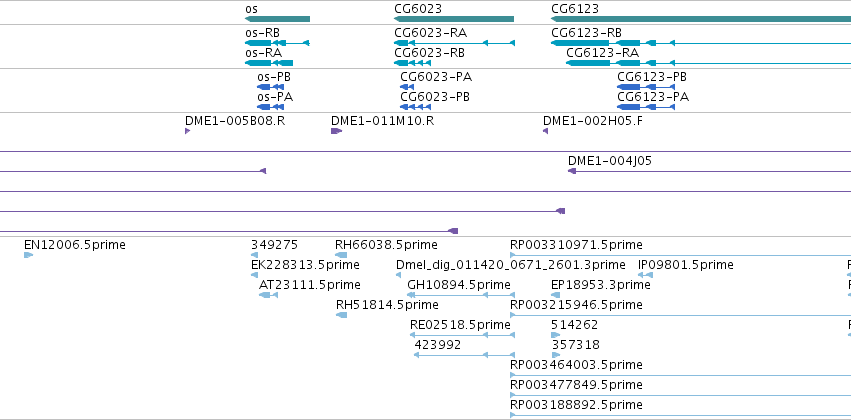851x420 pixels.
Task: Select the RE02518.5prime EST feature
Action: click(x=462, y=335)
